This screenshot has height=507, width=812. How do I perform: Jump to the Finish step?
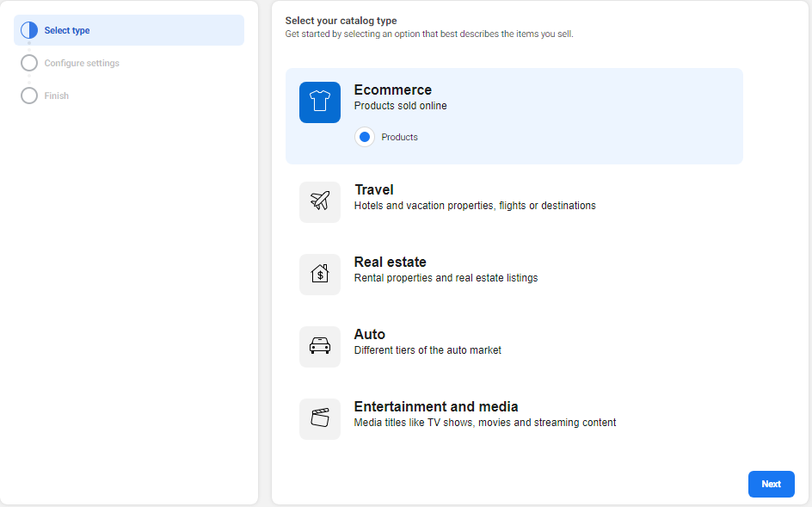[x=57, y=96]
